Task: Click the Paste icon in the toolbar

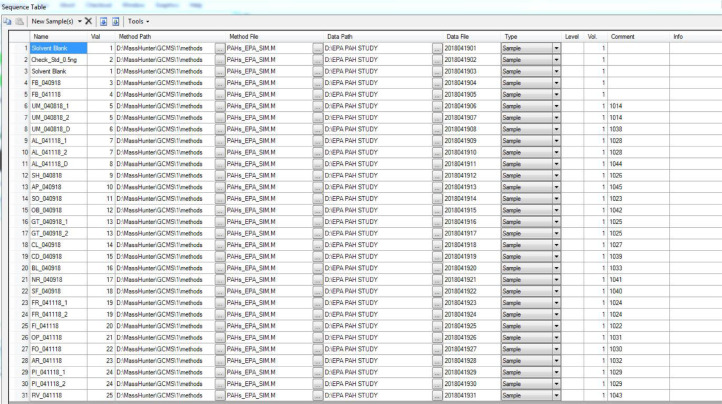Action: [x=19, y=20]
